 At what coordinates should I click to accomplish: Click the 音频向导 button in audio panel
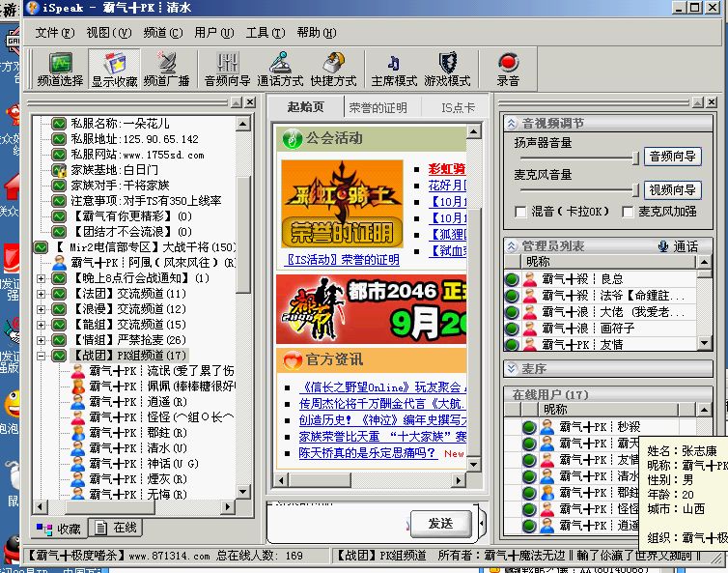(672, 157)
